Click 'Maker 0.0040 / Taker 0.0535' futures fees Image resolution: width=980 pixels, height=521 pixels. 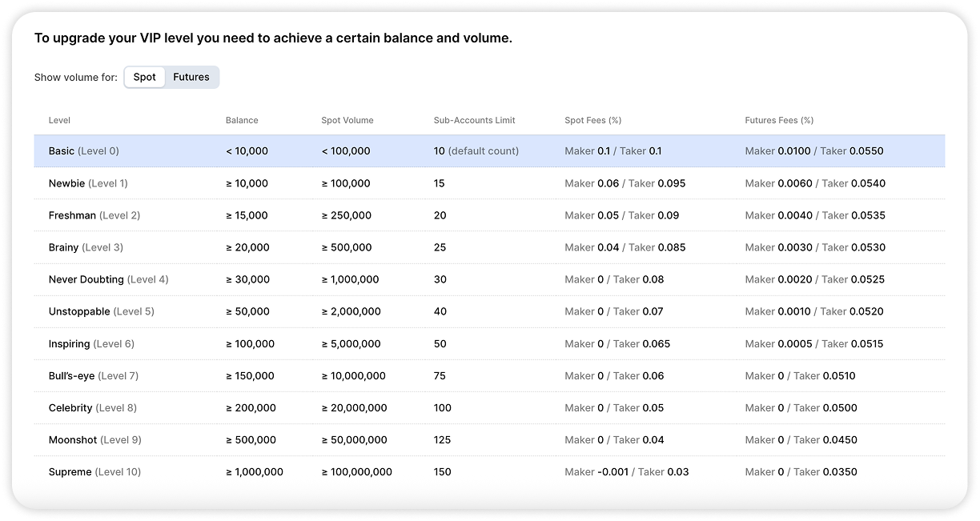click(x=815, y=215)
